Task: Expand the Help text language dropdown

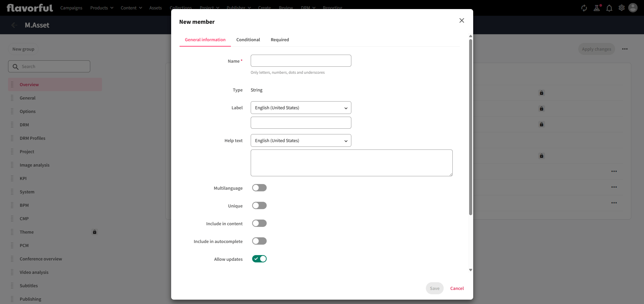Action: click(301, 140)
